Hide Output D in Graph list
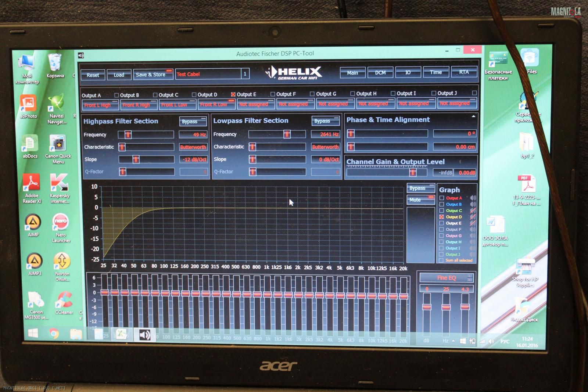Screen dimensions: 588x392 442,217
